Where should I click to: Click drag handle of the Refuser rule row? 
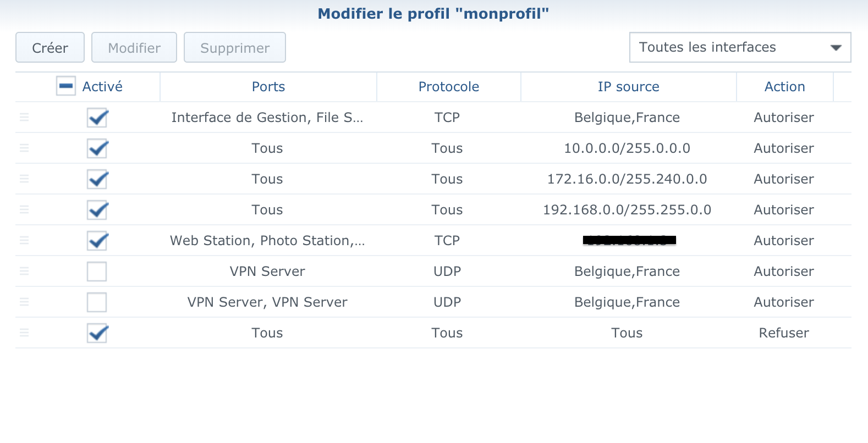pos(24,333)
